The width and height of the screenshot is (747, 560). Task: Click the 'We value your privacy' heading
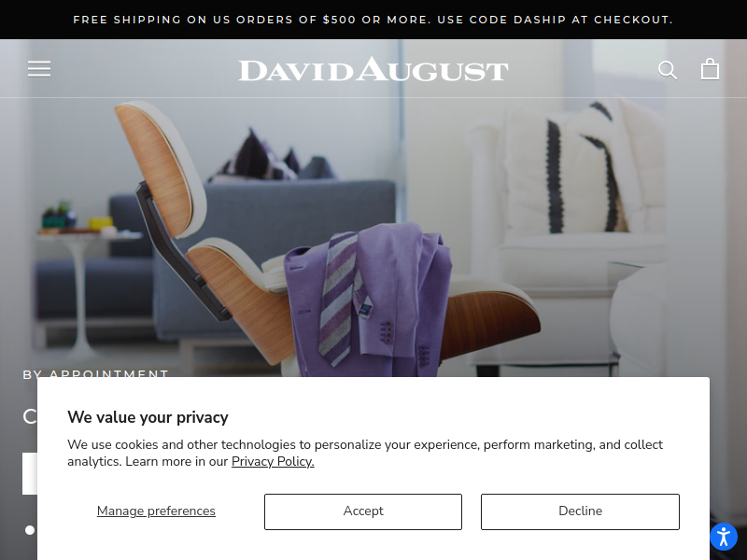tap(148, 417)
